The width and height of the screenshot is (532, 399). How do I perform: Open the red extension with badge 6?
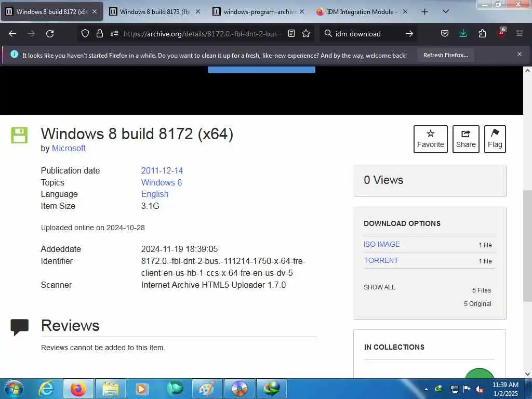(501, 33)
